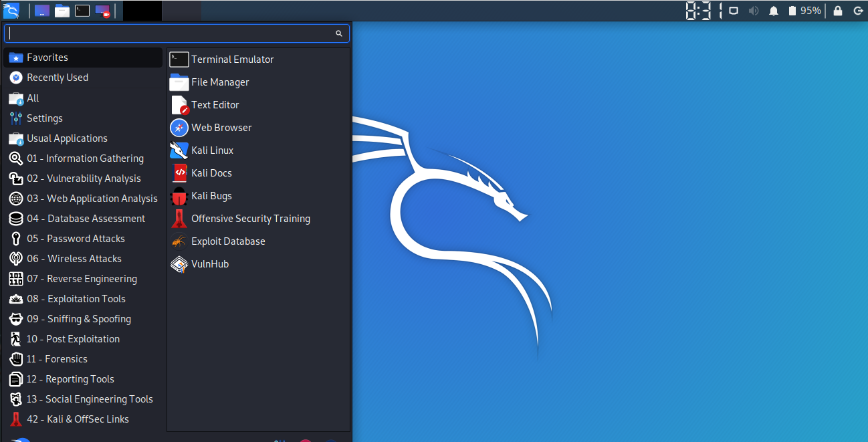The height and width of the screenshot is (442, 868).
Task: Open 10 - Post Exploitation category
Action: (84, 339)
